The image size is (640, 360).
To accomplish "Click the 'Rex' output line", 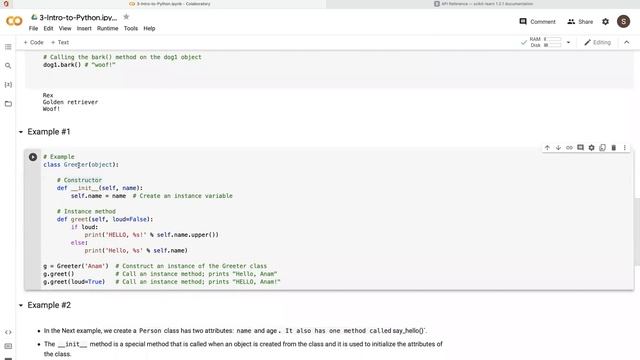I will tap(48, 95).
